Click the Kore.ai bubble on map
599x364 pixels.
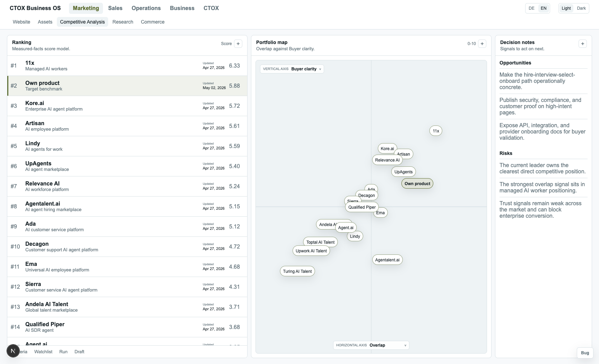(387, 149)
